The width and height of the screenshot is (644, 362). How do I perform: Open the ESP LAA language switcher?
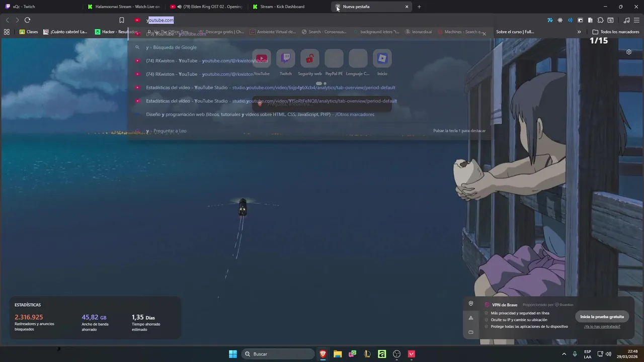(588, 354)
